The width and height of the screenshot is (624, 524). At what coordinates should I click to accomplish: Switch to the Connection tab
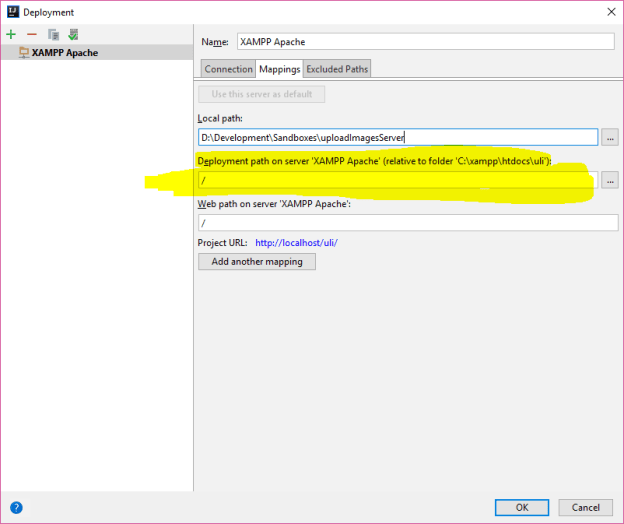[228, 69]
